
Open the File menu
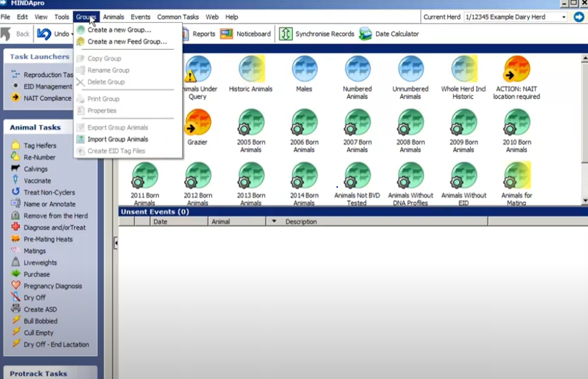point(5,17)
